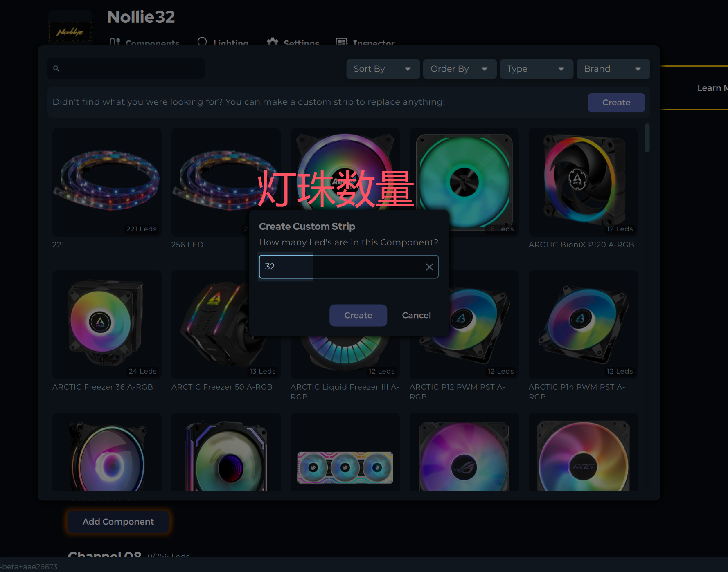Click the Nollie device logo

click(70, 28)
